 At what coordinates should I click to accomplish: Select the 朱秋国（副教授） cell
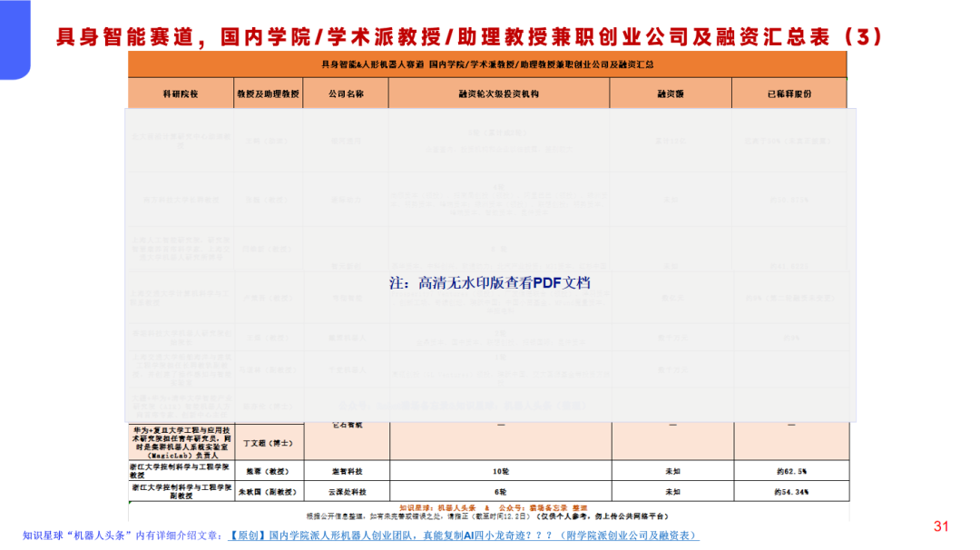[x=268, y=492]
